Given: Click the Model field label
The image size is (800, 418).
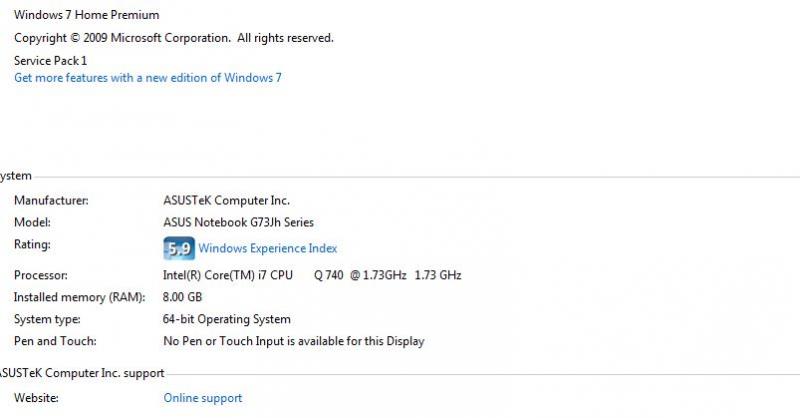Looking at the screenshot, I should 32,222.
